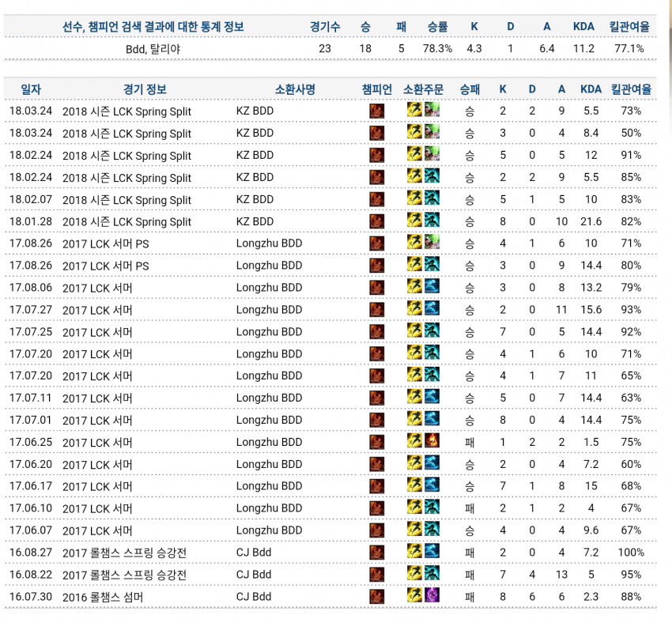Click cyan Cleanse icon in 17.07.20 KDA 10 row
Screen dimensions: 672x619
[432, 353]
